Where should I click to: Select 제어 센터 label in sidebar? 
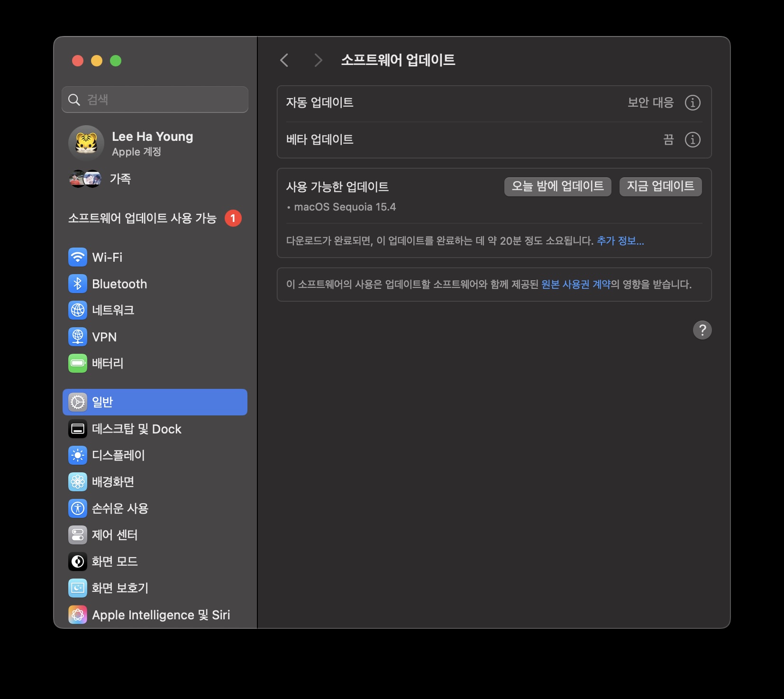(115, 535)
